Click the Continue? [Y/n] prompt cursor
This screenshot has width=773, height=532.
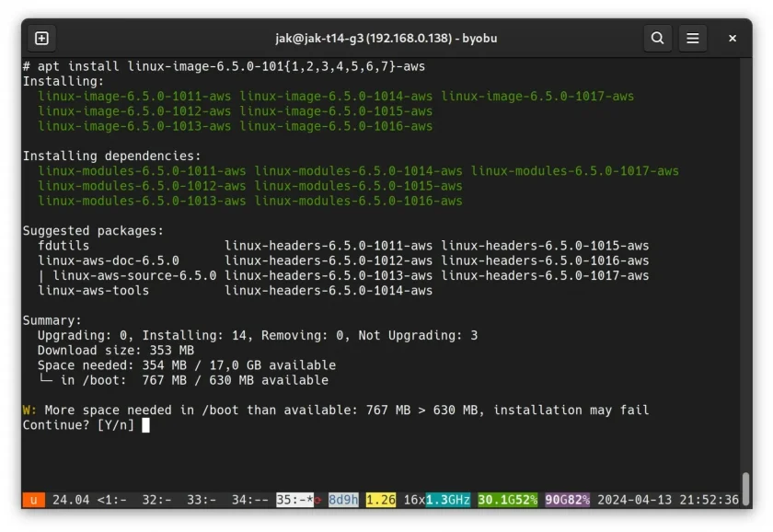tap(145, 425)
